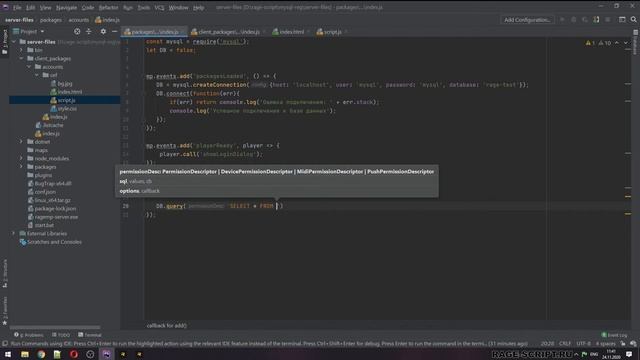Viewport: 640px width, 360px height.
Task: Open the Event Log
Action: [x=614, y=335]
